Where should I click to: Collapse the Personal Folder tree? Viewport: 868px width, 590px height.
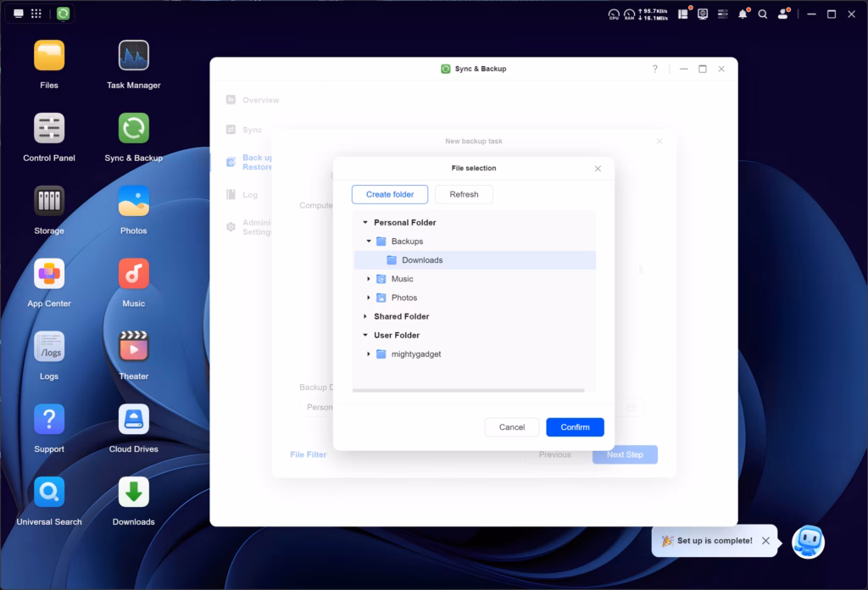366,222
